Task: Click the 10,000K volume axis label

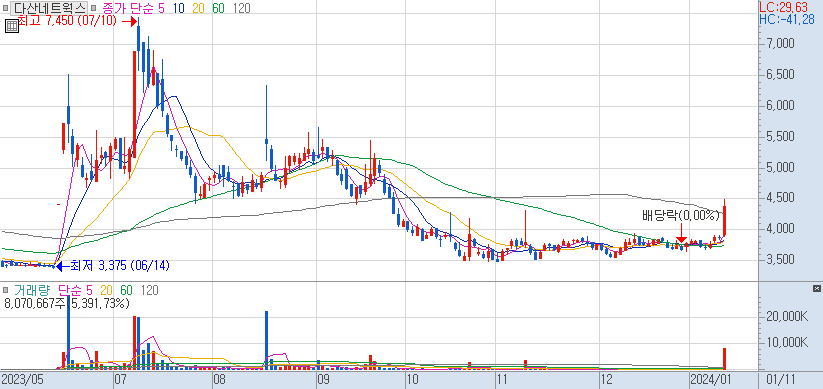Action: pos(786,343)
